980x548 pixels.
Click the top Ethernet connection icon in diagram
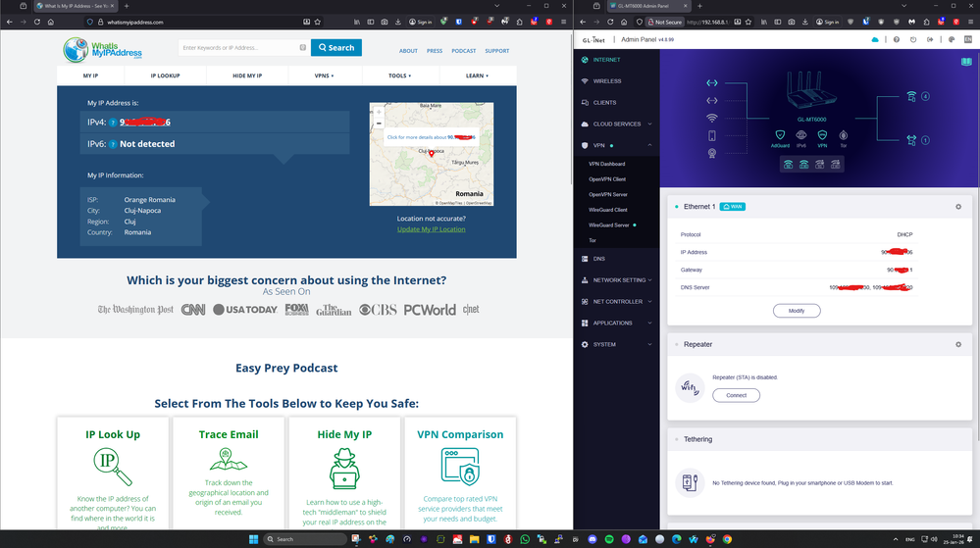click(712, 82)
